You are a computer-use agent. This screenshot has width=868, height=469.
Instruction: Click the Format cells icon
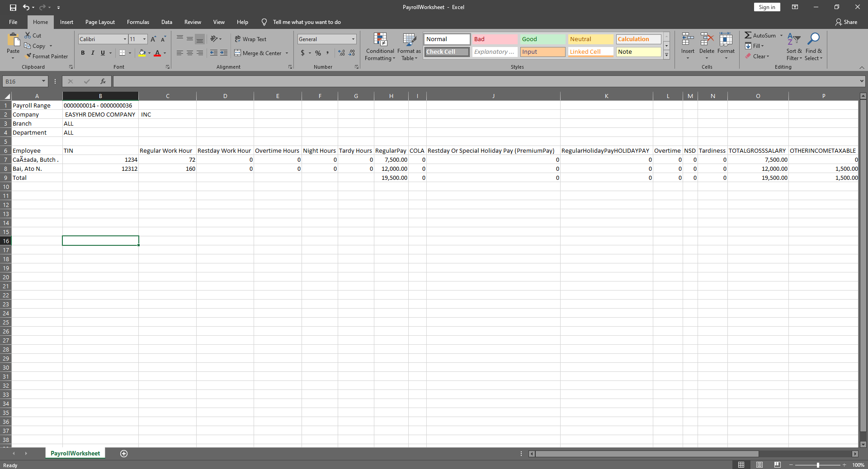[726, 40]
